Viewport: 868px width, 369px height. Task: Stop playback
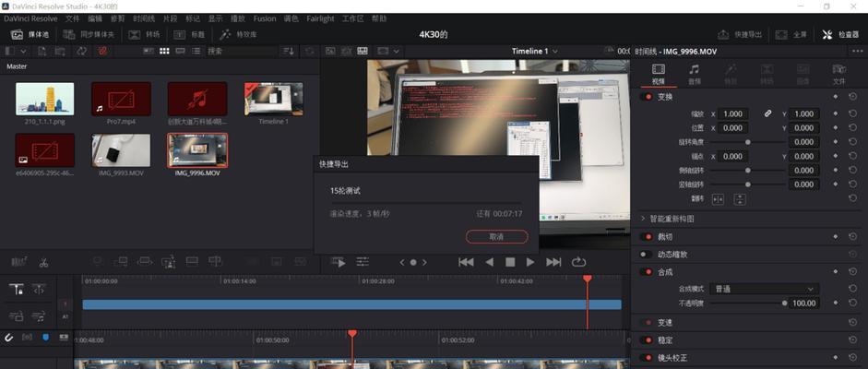[510, 262]
